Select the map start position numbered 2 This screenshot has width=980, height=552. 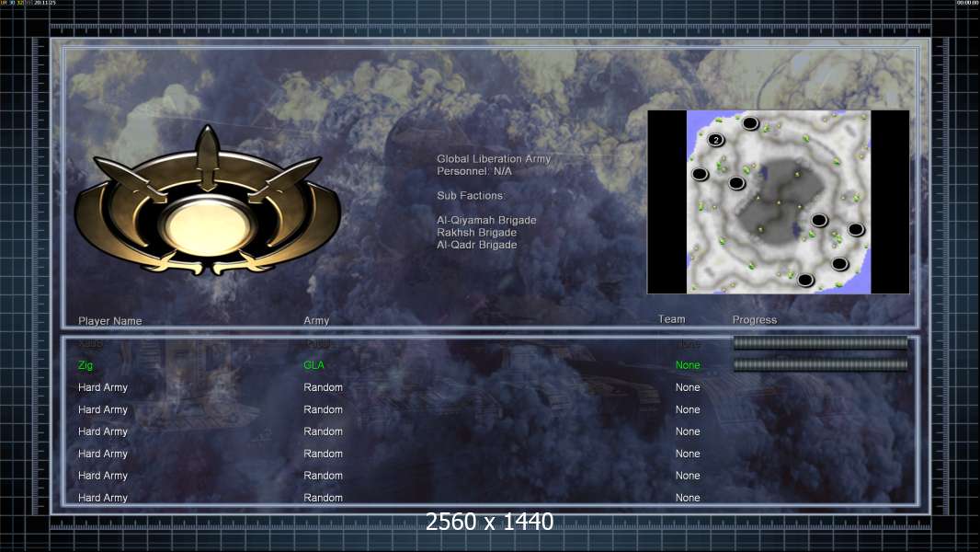pos(715,140)
